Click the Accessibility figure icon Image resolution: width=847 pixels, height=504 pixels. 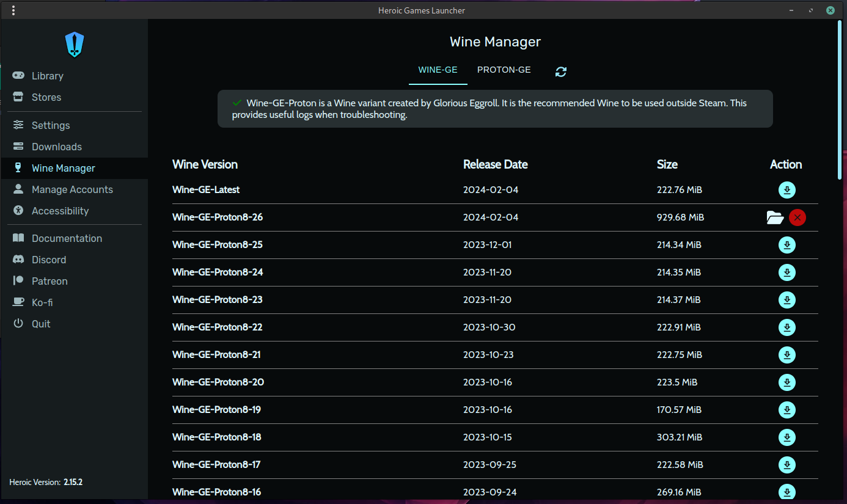(19, 211)
